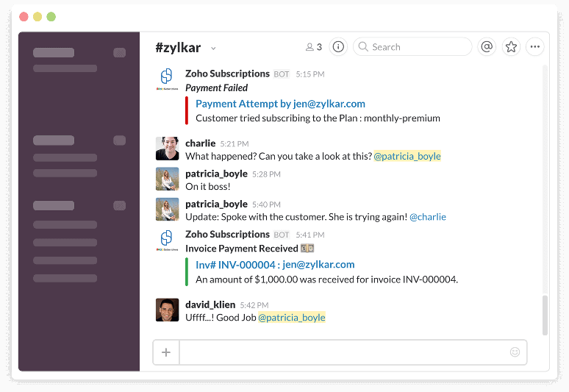Image resolution: width=569 pixels, height=392 pixels.
Task: Click the star icon in the header
Action: (511, 47)
